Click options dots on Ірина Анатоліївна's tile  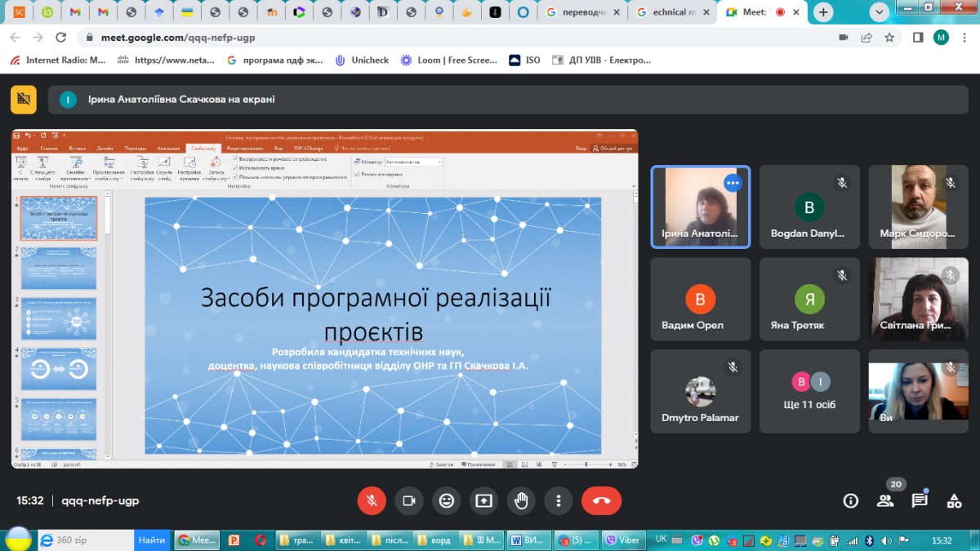coord(733,183)
